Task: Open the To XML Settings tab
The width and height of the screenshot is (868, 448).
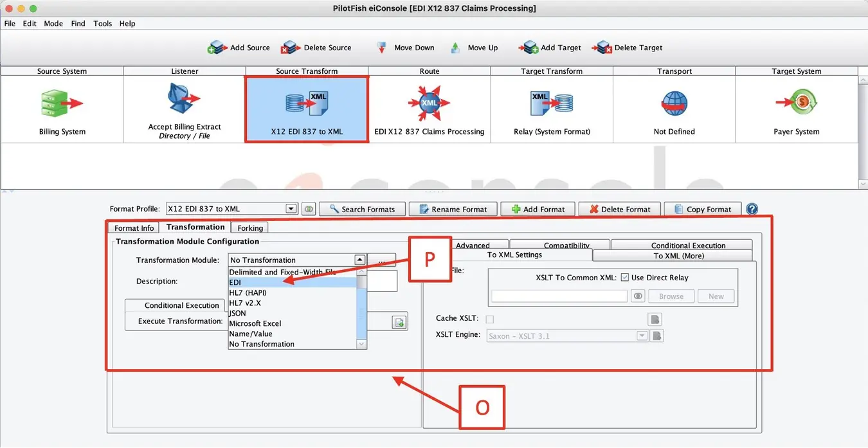Action: [514, 255]
